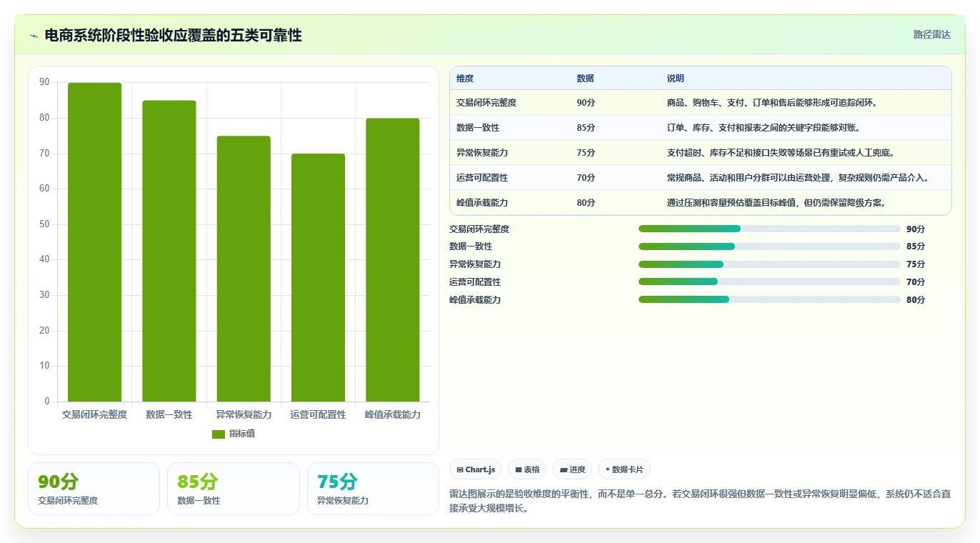
Task: Select the 数据一致性 bar in chart
Action: point(169,251)
